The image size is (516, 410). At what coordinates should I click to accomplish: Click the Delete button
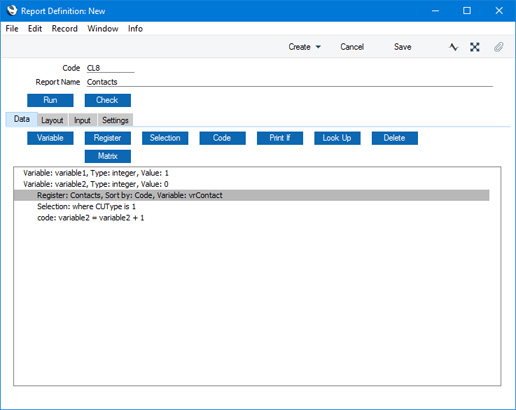point(395,138)
